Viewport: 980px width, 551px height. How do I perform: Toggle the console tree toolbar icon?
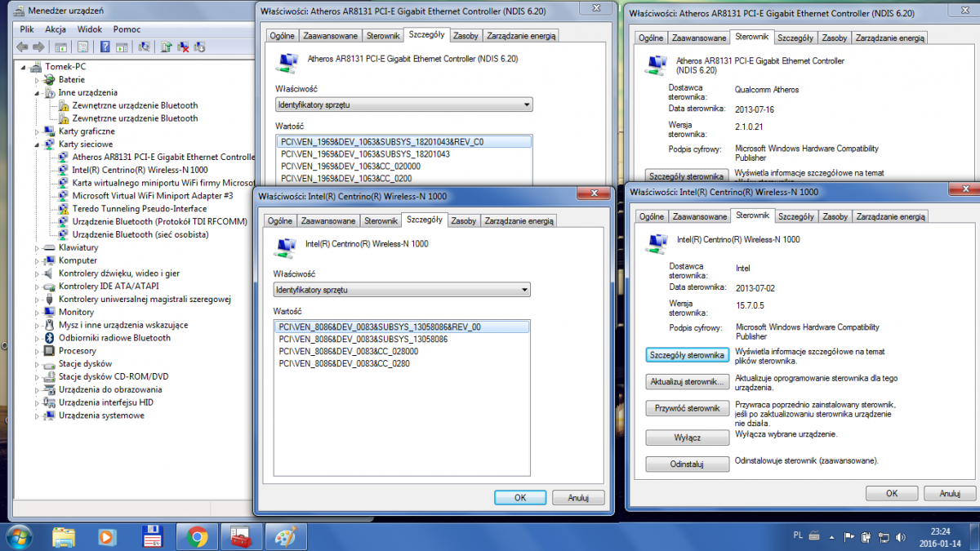pyautogui.click(x=60, y=47)
